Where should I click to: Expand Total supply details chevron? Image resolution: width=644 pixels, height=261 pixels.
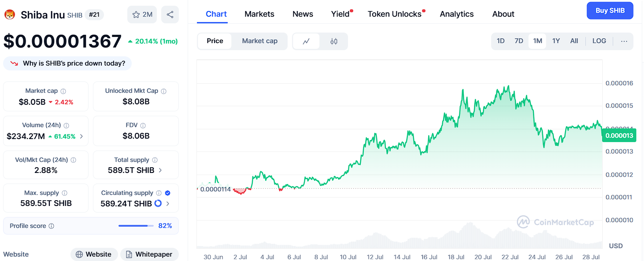[x=160, y=170]
